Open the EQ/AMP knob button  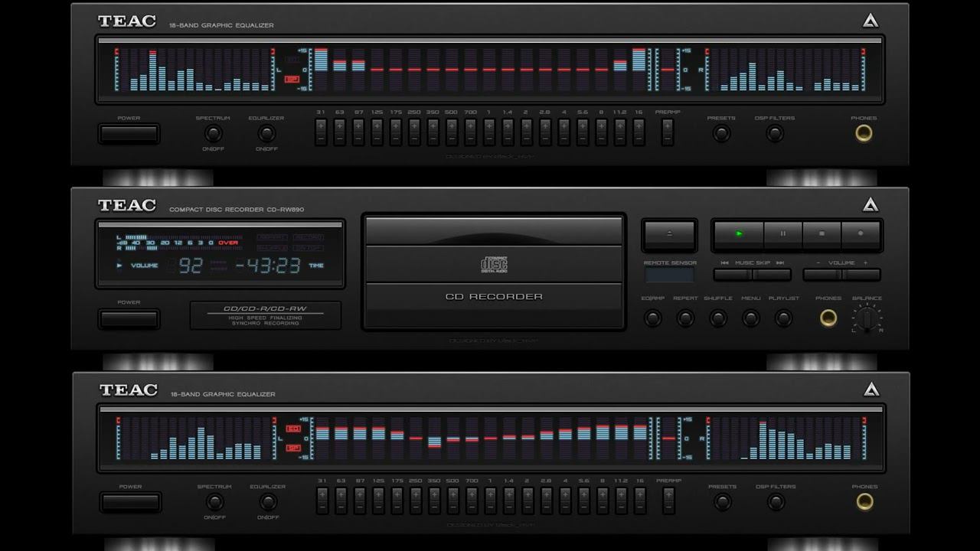click(652, 318)
